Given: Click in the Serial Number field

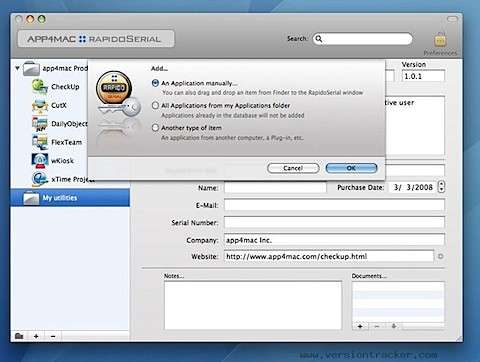Looking at the screenshot, I should [334, 222].
